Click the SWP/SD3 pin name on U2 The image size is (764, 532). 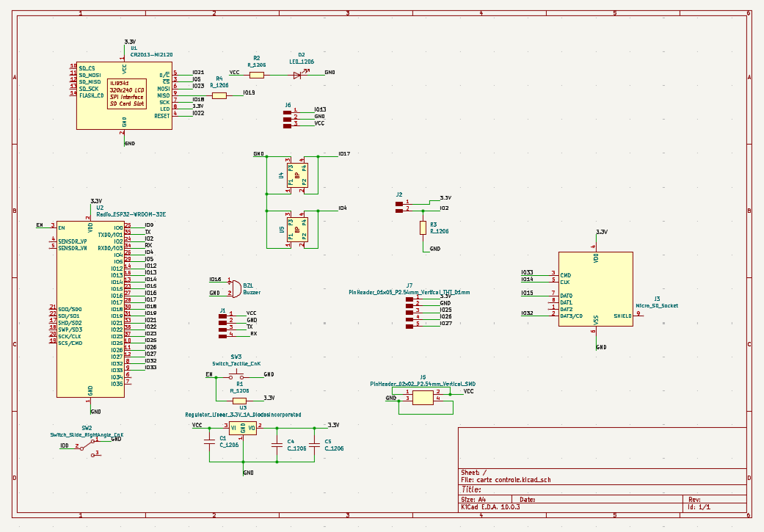pyautogui.click(x=70, y=329)
